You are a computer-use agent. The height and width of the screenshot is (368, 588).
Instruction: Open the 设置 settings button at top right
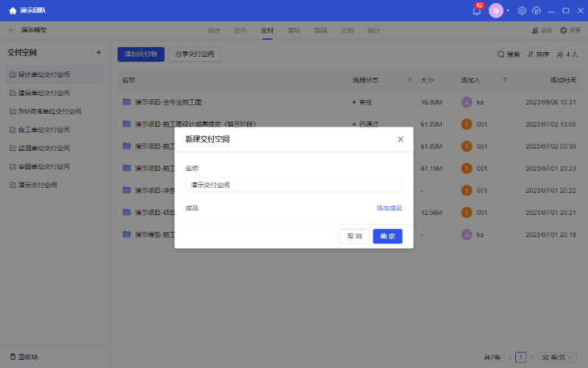(570, 30)
